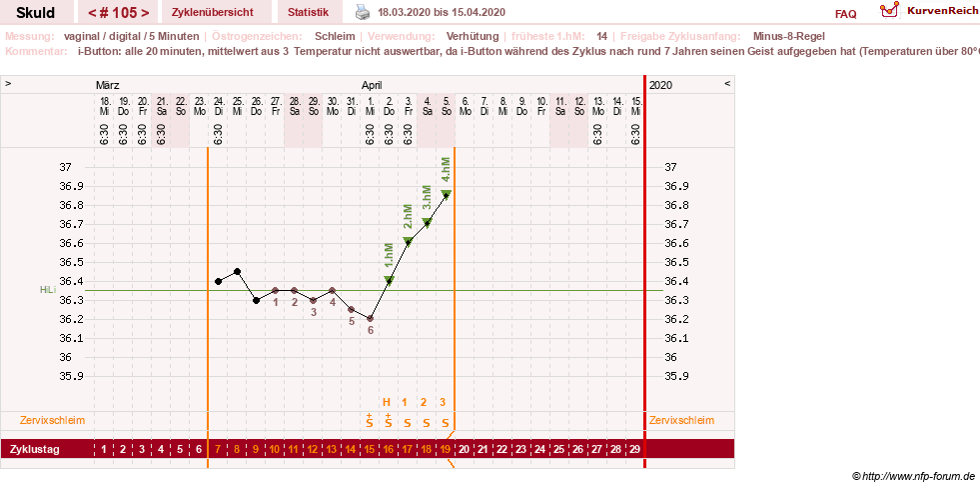Click the März month label
980x488 pixels.
point(108,85)
